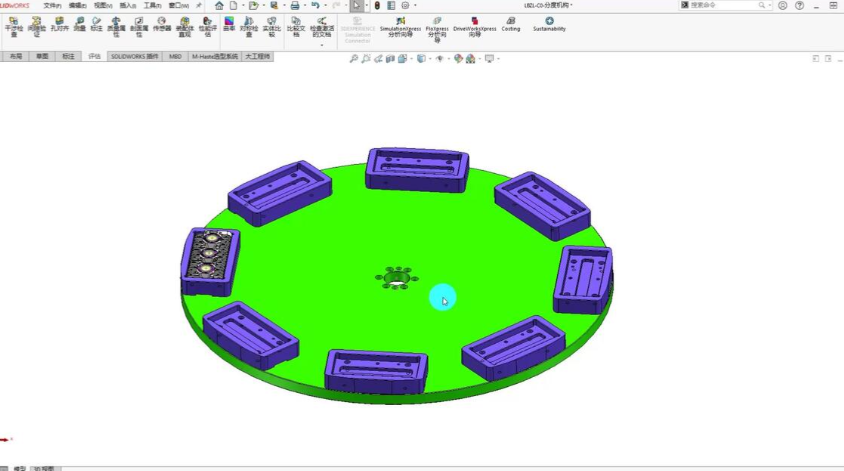Undo the last action
Viewport: 844px width, 471px height.
click(315, 5)
